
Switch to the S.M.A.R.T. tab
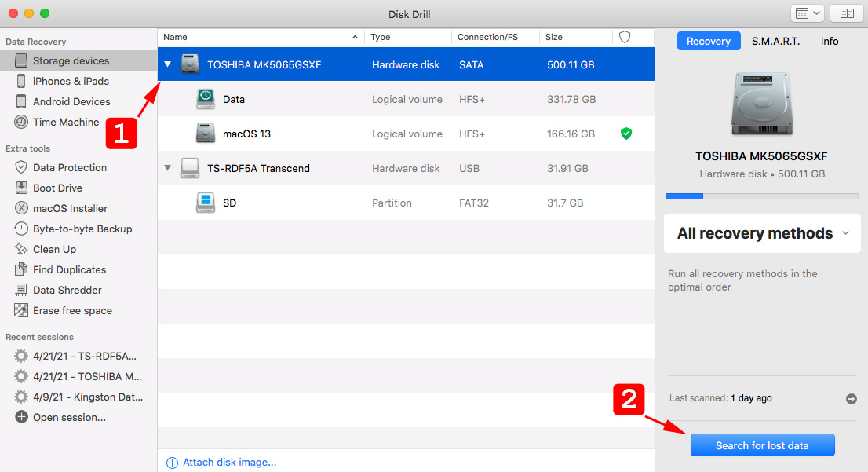coord(775,41)
